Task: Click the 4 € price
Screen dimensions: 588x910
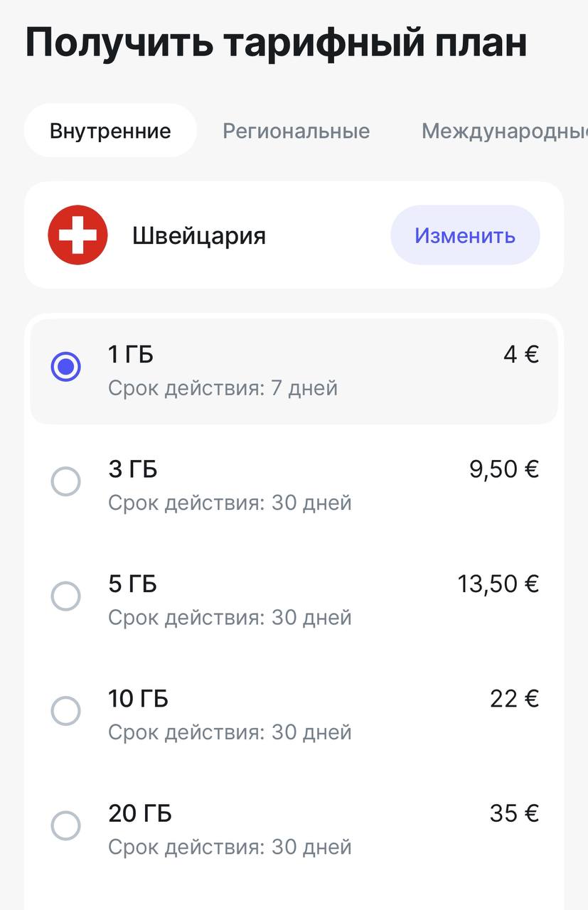Action: tap(521, 354)
